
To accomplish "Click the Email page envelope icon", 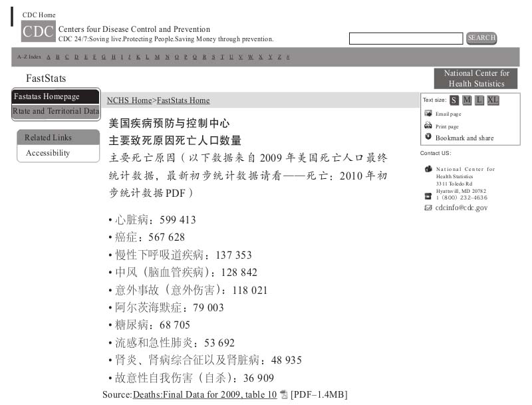I will (x=428, y=114).
